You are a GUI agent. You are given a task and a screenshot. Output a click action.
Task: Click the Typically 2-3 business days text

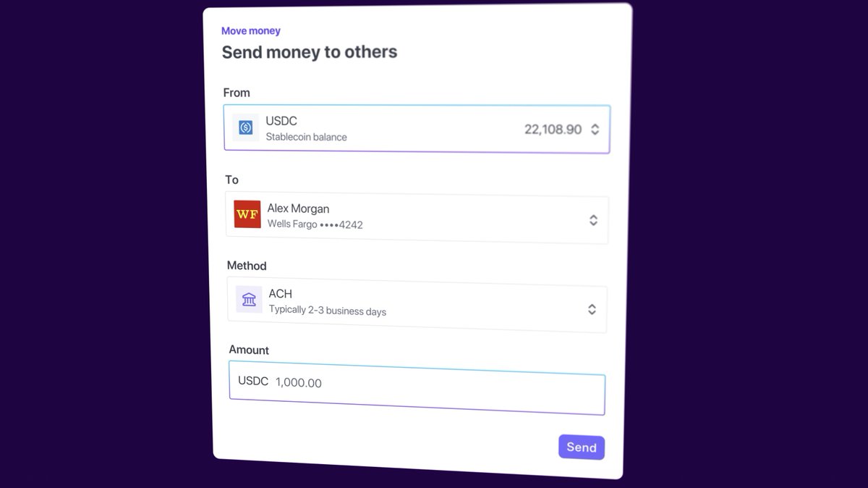(x=328, y=311)
